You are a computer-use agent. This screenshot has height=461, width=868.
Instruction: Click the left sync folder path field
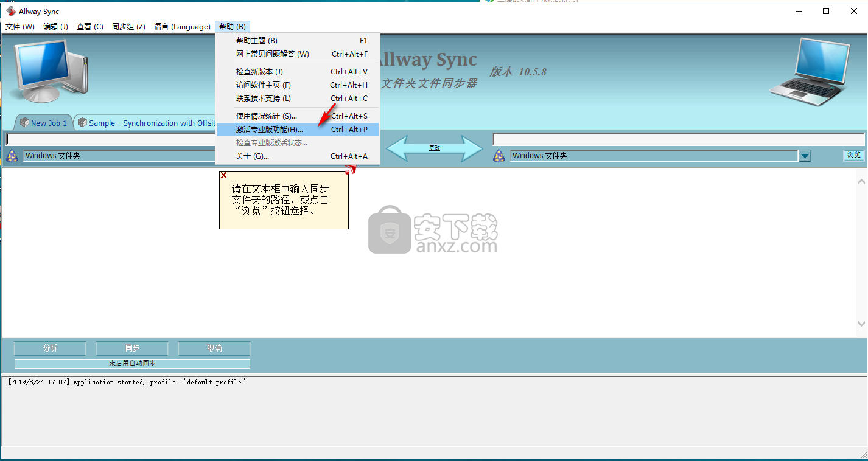[111, 139]
